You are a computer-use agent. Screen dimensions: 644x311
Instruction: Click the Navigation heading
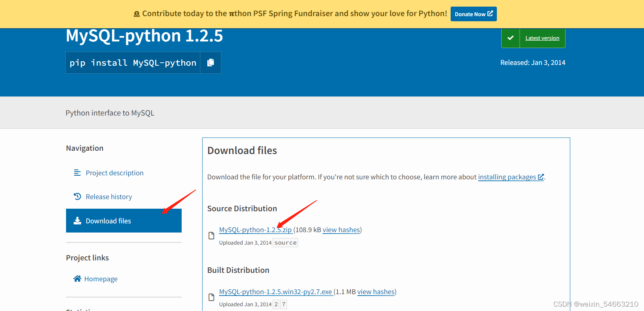[85, 148]
